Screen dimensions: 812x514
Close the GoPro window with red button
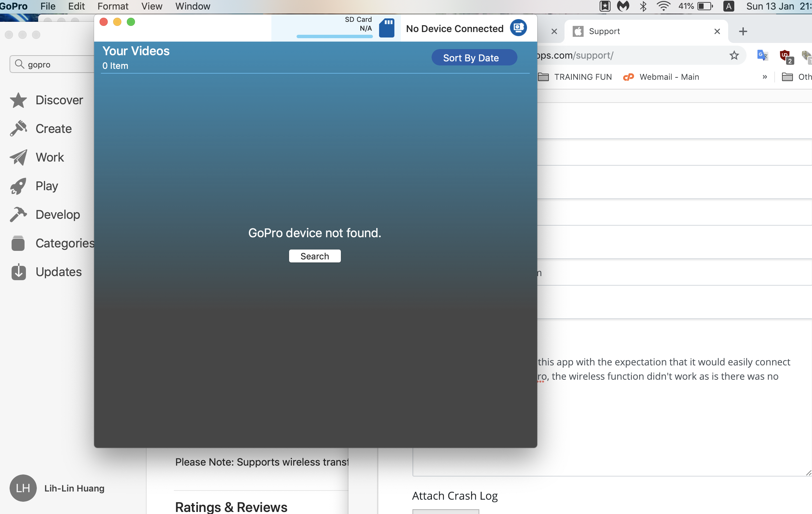pos(104,22)
